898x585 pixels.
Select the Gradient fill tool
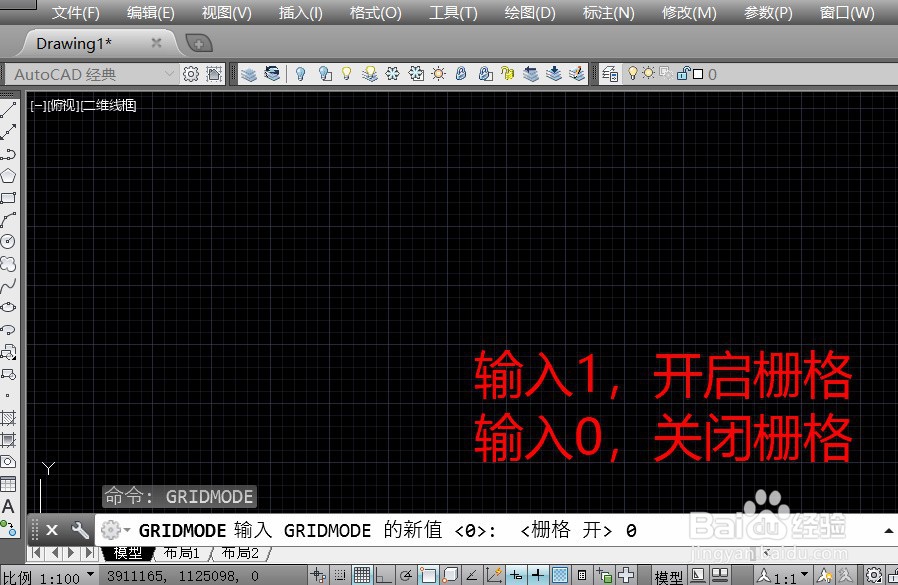click(8, 439)
